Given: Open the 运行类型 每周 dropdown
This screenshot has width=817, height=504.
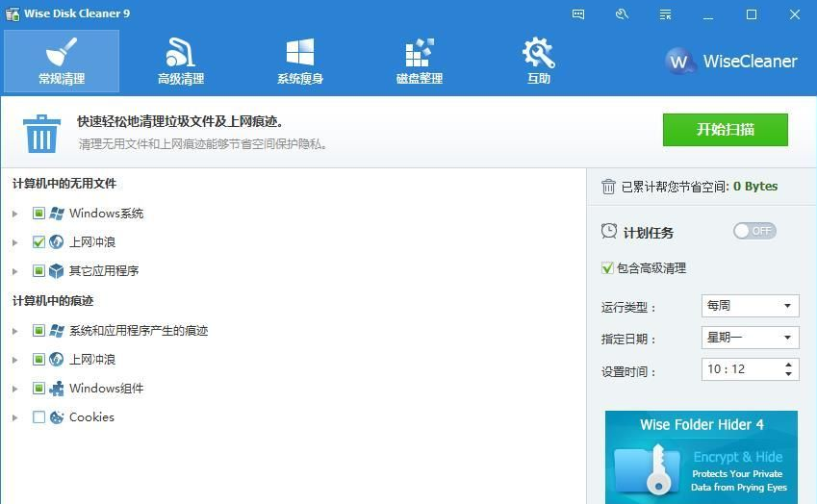Looking at the screenshot, I should [750, 306].
